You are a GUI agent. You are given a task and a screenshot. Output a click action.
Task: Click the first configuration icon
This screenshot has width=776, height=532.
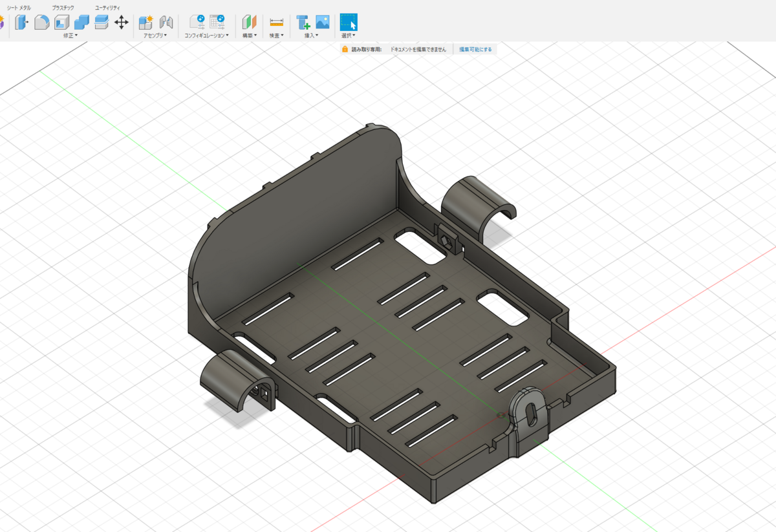[197, 22]
